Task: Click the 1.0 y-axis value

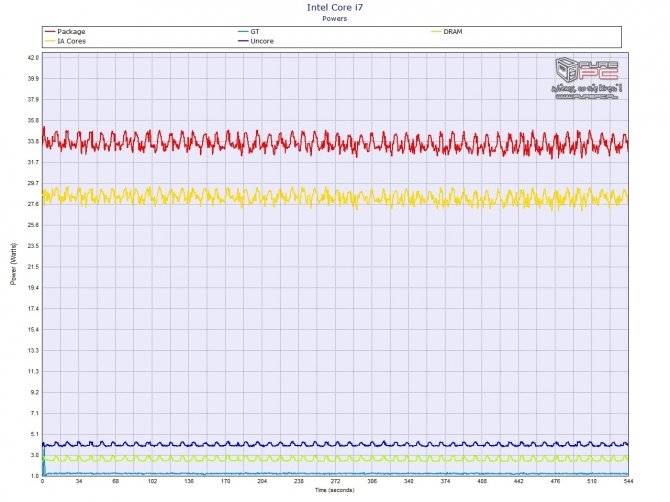Action: tap(35, 476)
